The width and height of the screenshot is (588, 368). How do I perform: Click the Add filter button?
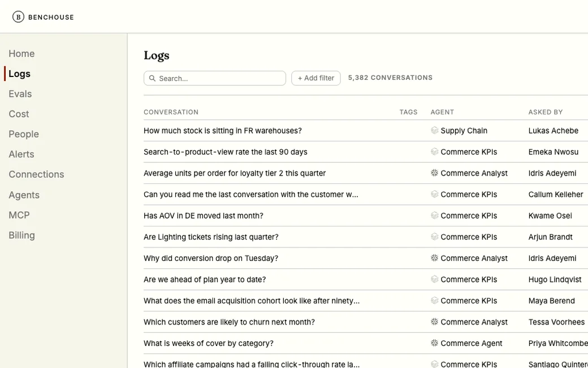315,78
